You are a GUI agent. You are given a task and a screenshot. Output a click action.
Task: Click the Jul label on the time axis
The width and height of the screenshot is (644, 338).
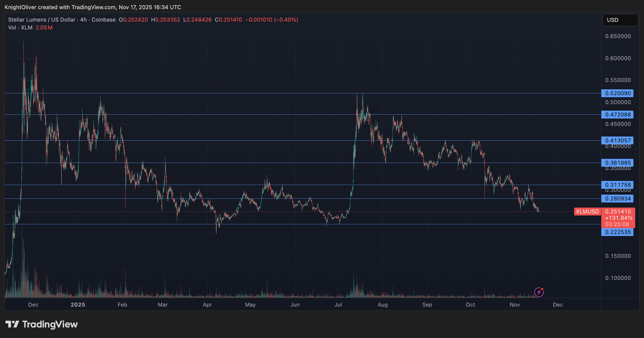click(x=338, y=305)
